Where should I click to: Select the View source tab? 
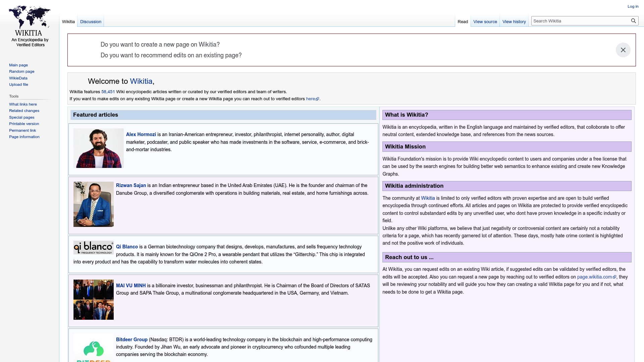(485, 21)
